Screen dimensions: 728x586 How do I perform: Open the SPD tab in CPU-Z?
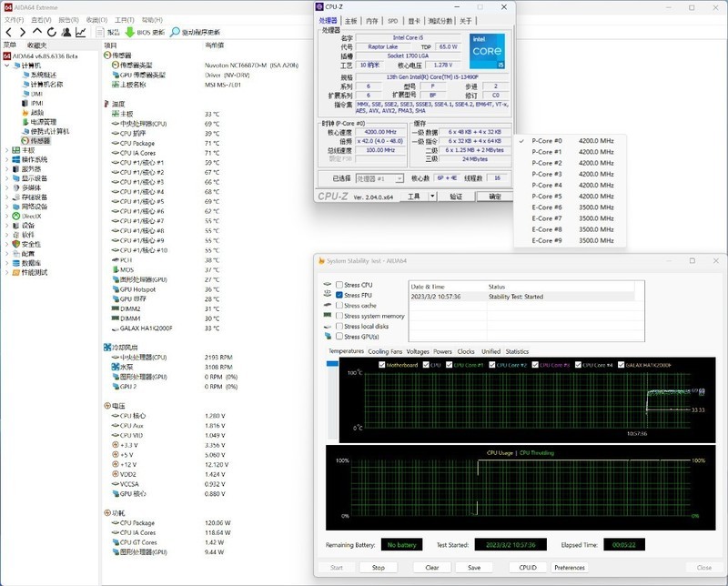click(x=392, y=20)
